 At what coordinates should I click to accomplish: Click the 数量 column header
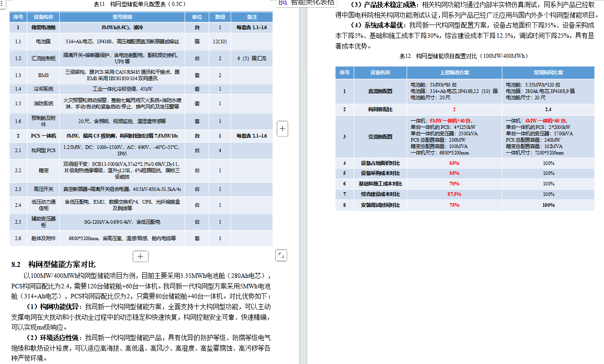click(220, 17)
